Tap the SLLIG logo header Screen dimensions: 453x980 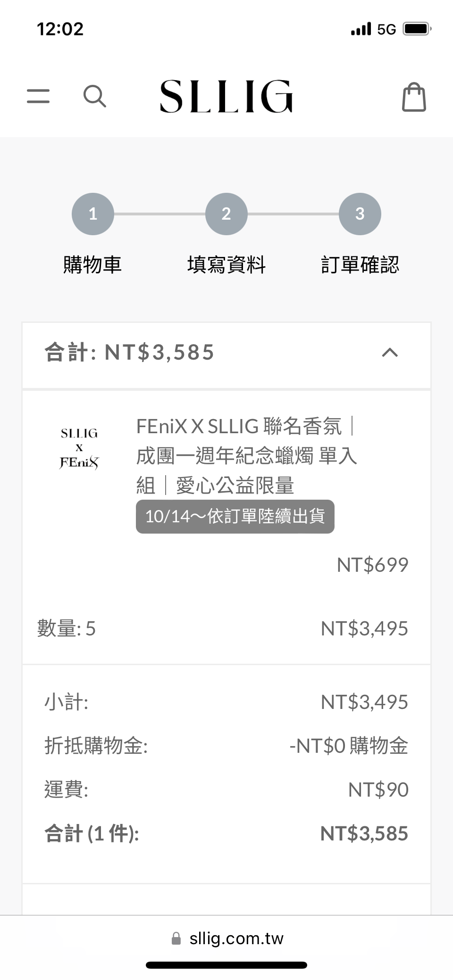coord(226,96)
